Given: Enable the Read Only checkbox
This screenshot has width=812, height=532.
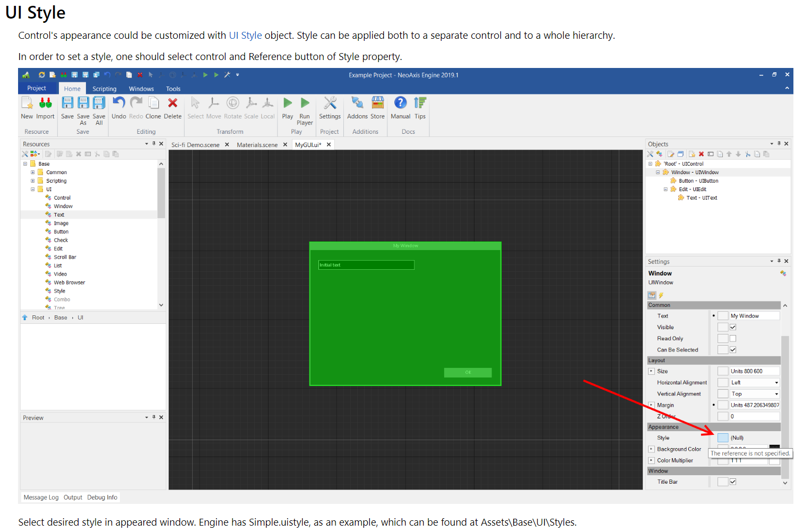Looking at the screenshot, I should (733, 338).
